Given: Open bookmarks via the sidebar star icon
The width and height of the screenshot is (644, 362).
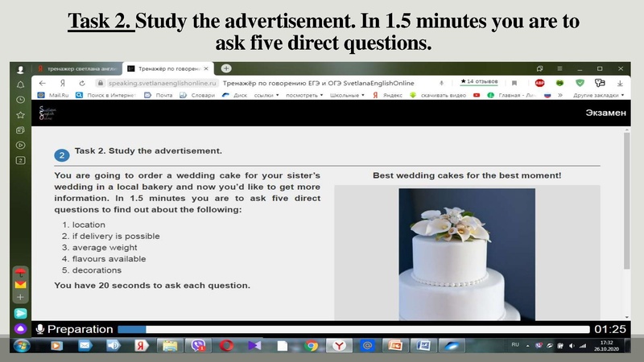Looking at the screenshot, I should pos(21,115).
